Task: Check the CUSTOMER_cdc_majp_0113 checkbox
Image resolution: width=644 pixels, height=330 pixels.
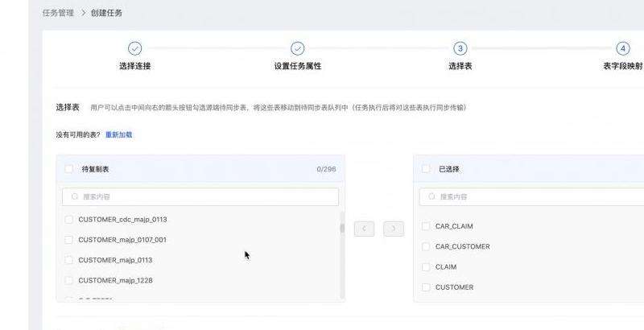Action: click(68, 219)
